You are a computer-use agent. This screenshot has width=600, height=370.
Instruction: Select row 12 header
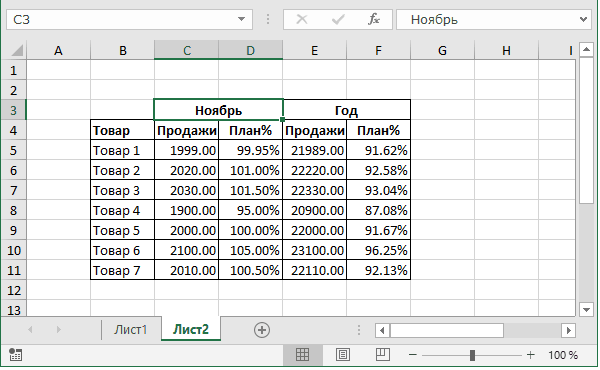pos(14,290)
